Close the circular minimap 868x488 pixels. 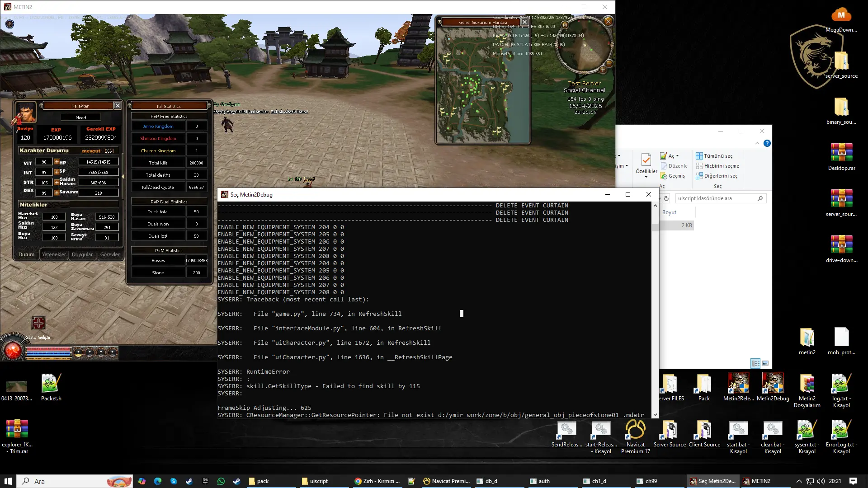coord(608,21)
